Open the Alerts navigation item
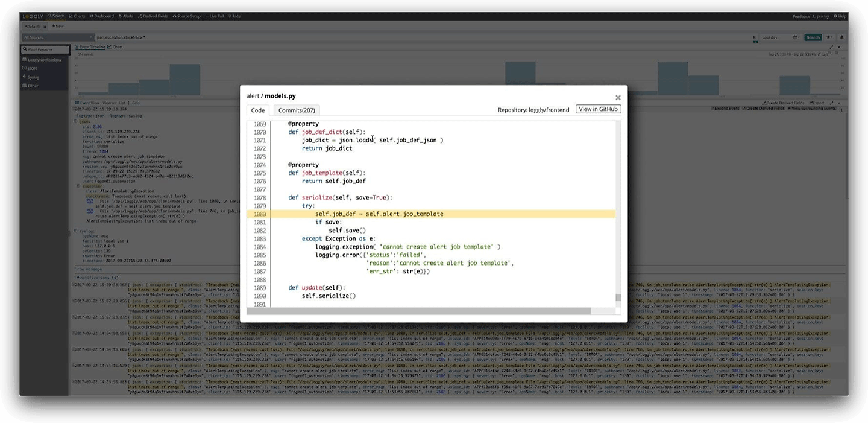This screenshot has width=868, height=423. (x=126, y=16)
